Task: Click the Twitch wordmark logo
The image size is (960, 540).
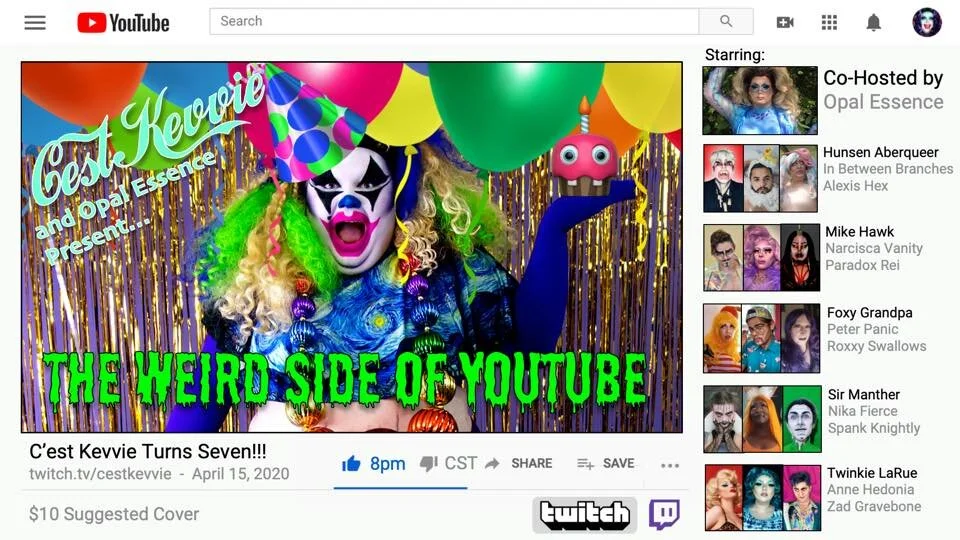Action: (x=585, y=514)
